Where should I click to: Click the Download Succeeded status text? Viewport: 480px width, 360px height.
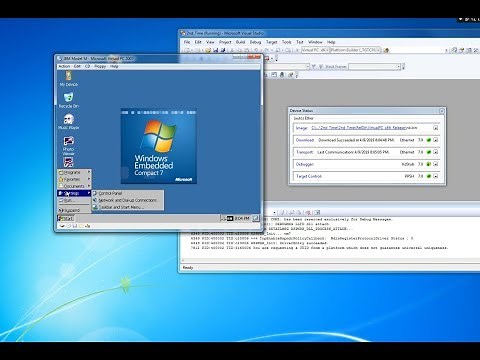pyautogui.click(x=356, y=140)
